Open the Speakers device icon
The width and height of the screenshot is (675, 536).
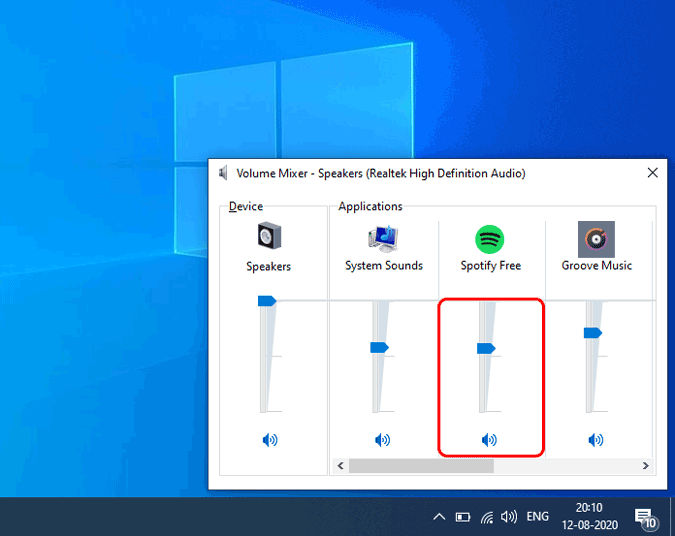(x=269, y=235)
